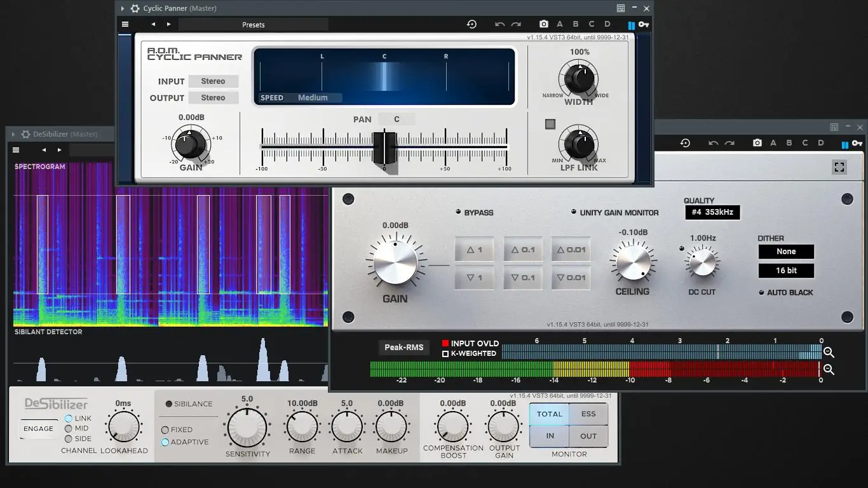
Task: Click the gear icon in DeSibilizer title bar
Action: click(x=25, y=134)
